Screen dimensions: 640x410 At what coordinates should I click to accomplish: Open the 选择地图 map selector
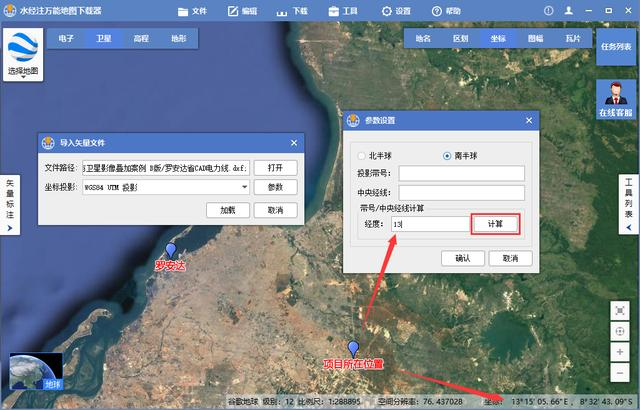(23, 55)
